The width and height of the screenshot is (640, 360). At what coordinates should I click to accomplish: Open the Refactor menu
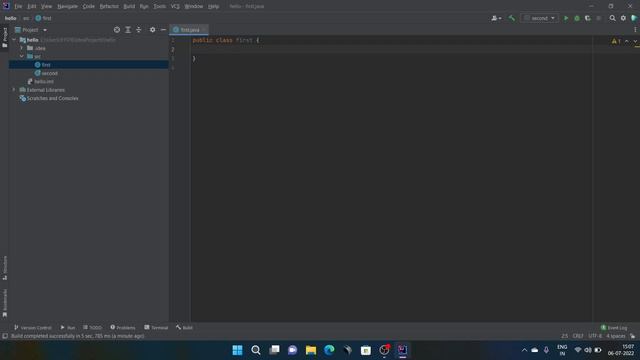coord(109,7)
